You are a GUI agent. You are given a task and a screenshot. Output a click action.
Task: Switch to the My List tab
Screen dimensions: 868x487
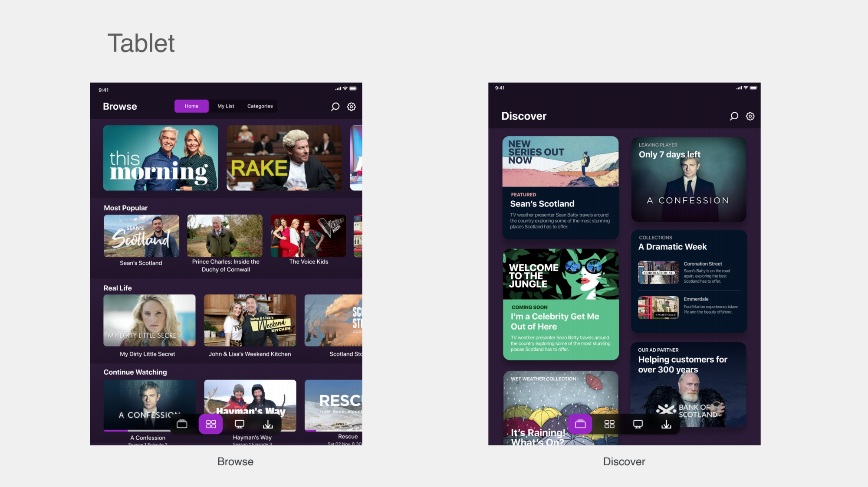coord(226,106)
